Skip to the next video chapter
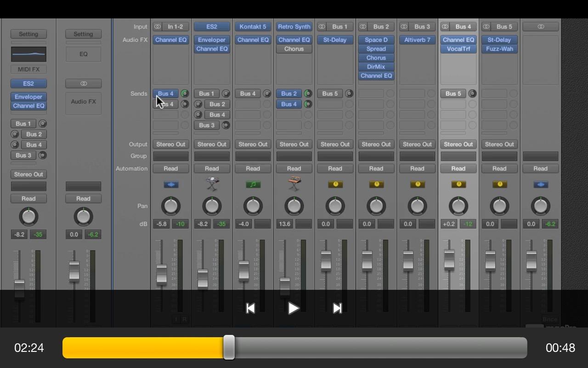Viewport: 588px width, 368px height. 337,308
